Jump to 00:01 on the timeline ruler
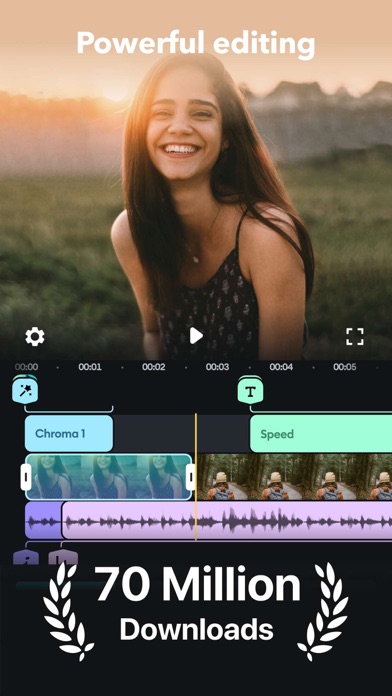 90,367
